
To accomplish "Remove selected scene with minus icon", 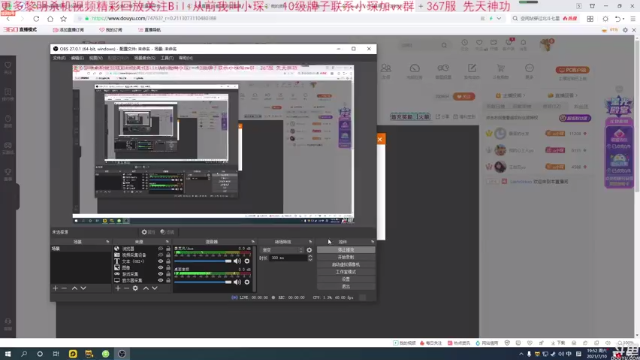I will point(64,288).
